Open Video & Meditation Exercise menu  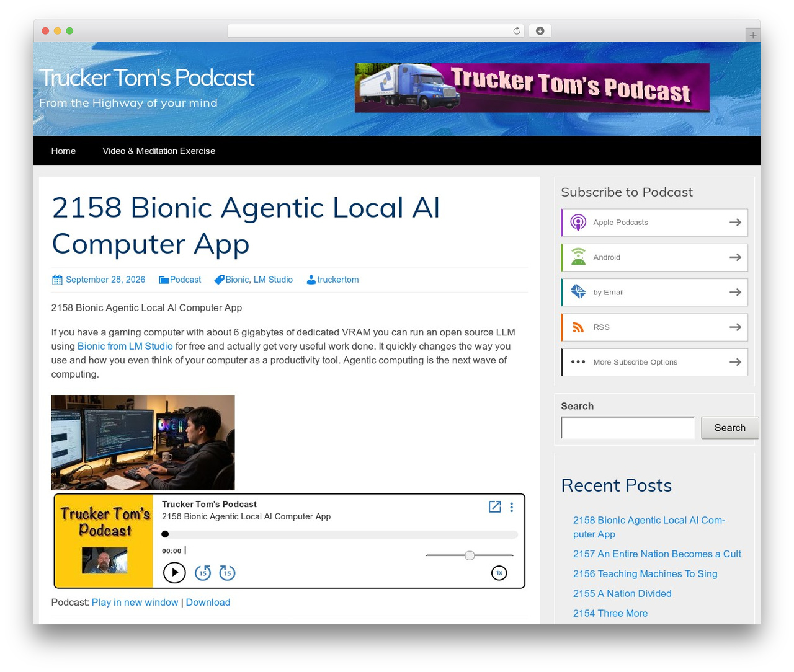tap(159, 151)
